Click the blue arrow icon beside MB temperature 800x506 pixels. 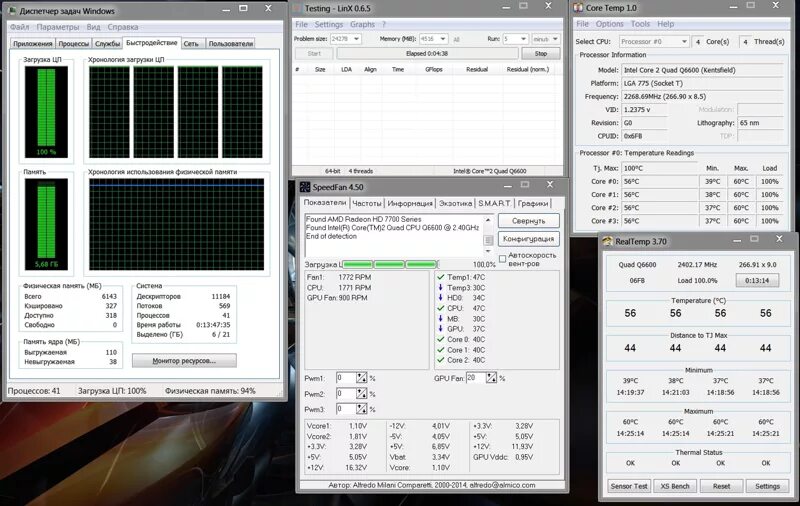point(440,319)
